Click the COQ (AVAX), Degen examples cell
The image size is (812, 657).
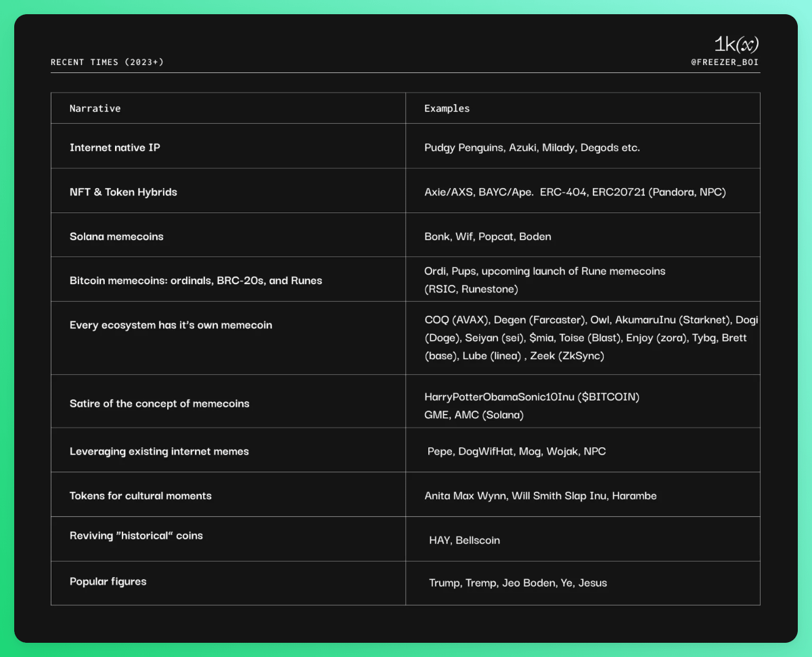[585, 338]
